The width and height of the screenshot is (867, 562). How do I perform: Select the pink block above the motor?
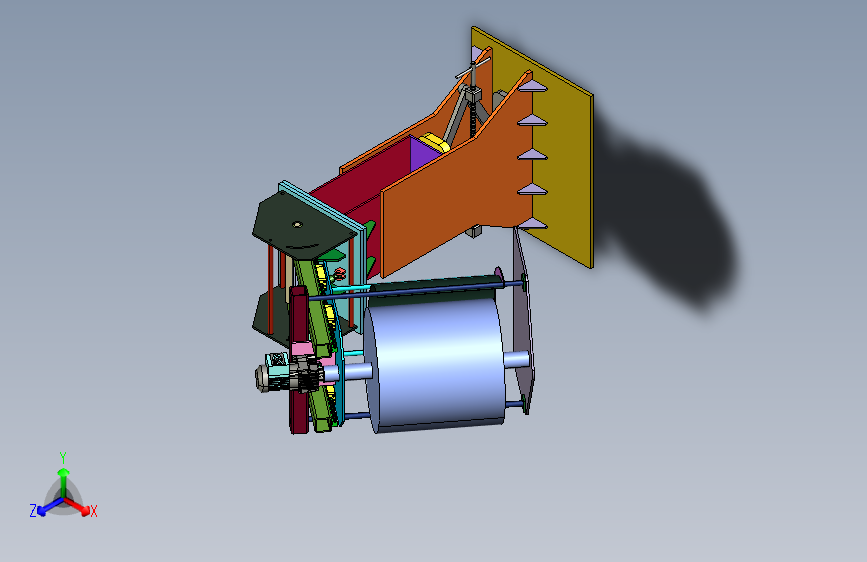[x=301, y=349]
